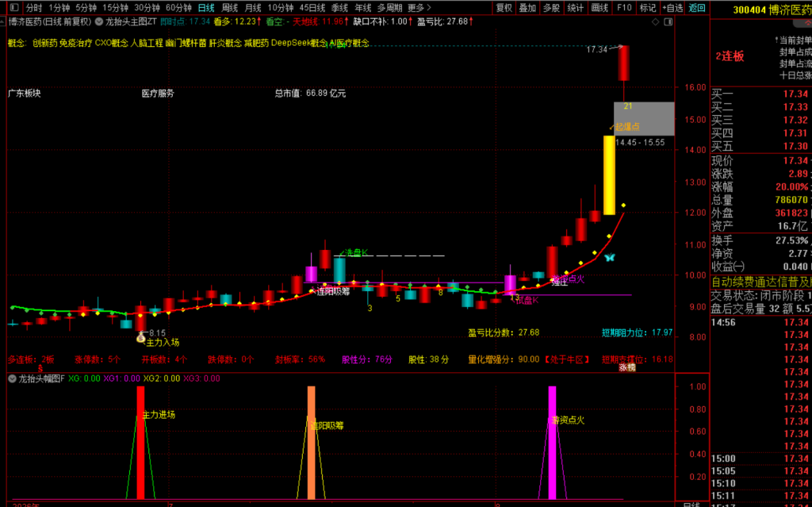Click the cyan butterfly marker on chart
812x507 pixels.
click(x=610, y=256)
